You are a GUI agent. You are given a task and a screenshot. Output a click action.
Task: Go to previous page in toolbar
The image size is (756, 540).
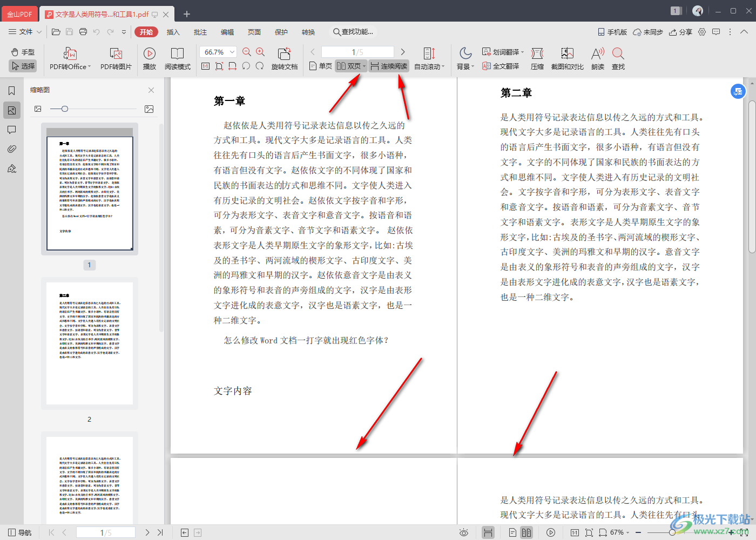(313, 52)
